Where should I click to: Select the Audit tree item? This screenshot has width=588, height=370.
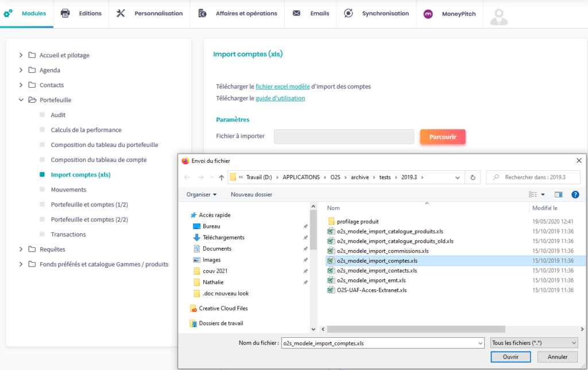coord(58,115)
